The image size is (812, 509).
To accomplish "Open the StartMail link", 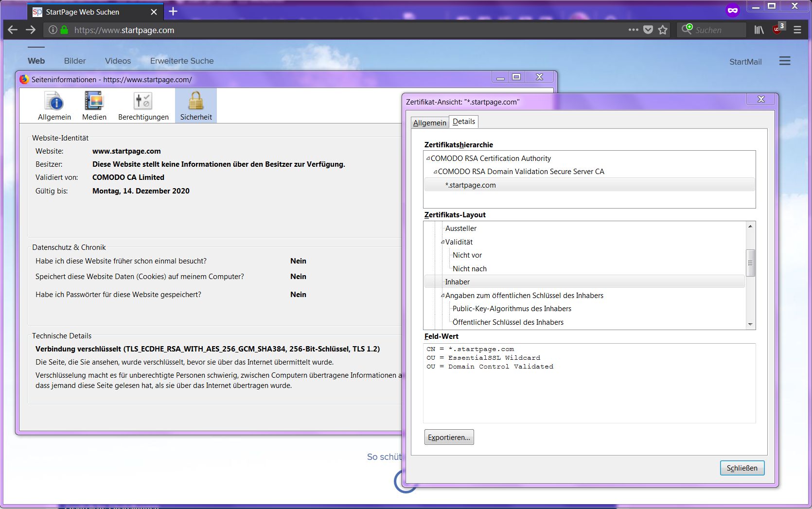I will pyautogui.click(x=745, y=62).
